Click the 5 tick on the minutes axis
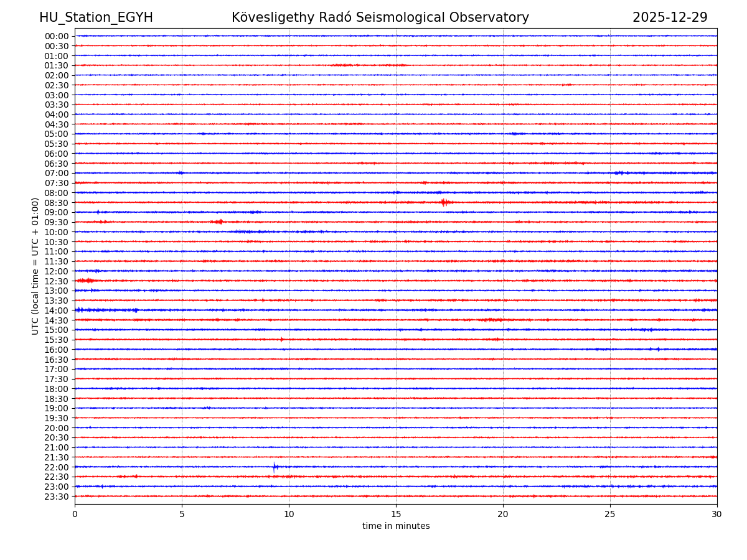 point(182,514)
